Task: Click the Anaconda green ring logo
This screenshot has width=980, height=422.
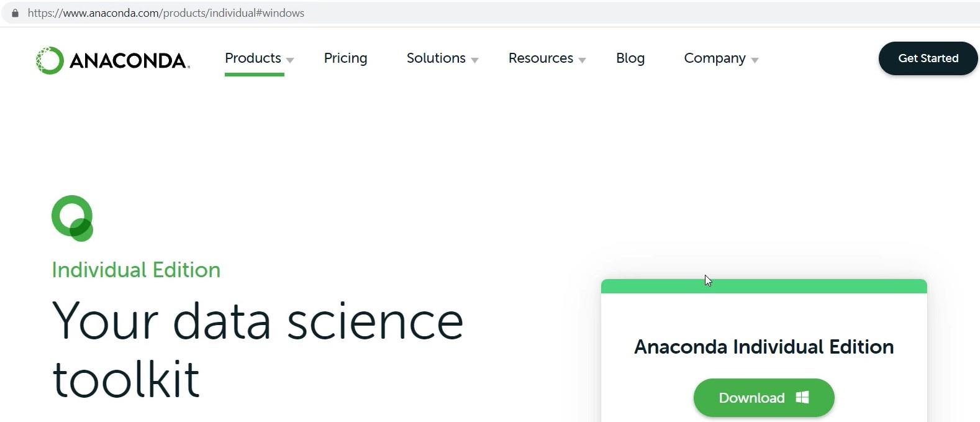Action: [50, 60]
